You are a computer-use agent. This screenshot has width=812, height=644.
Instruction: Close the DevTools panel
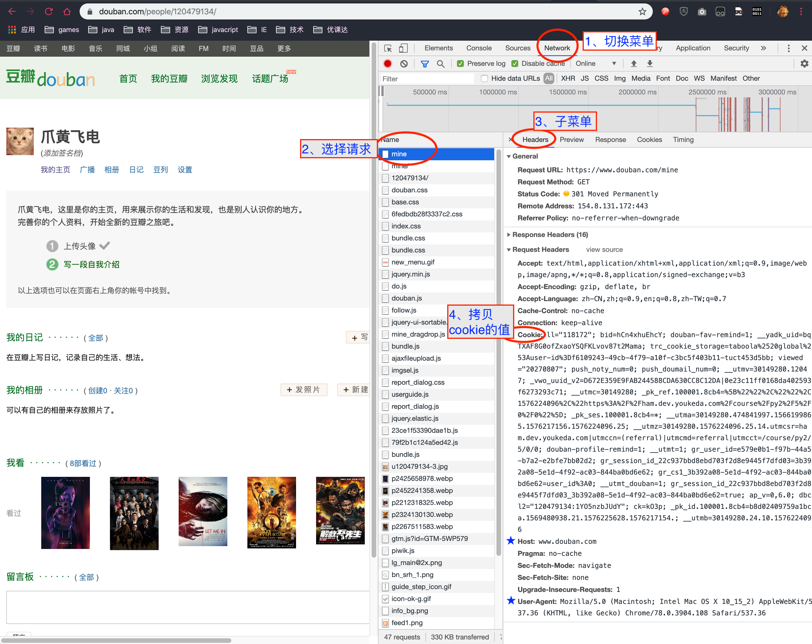[805, 48]
